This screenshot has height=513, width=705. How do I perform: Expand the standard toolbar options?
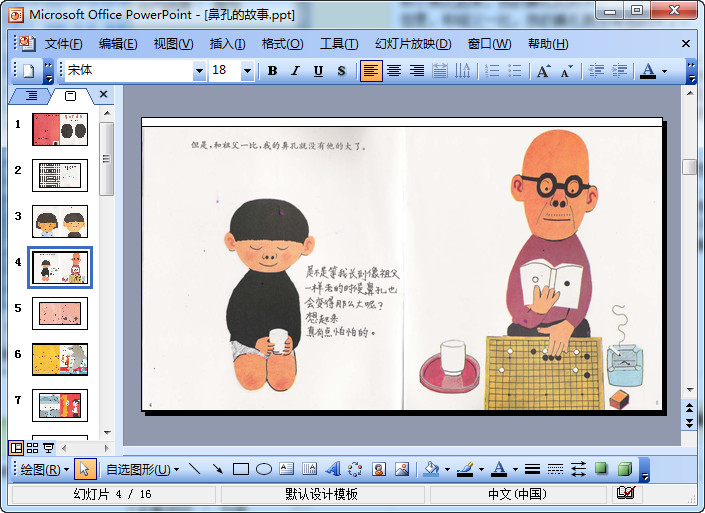tap(49, 72)
